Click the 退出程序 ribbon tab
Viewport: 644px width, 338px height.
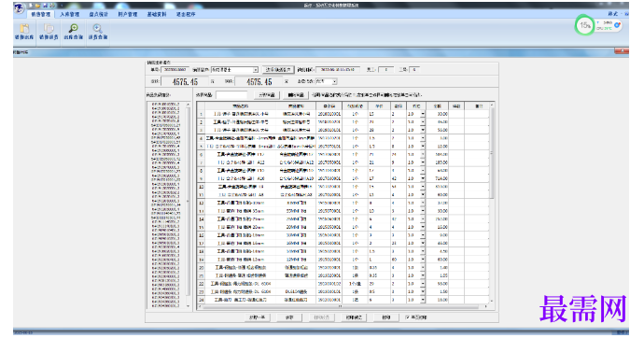point(186,14)
